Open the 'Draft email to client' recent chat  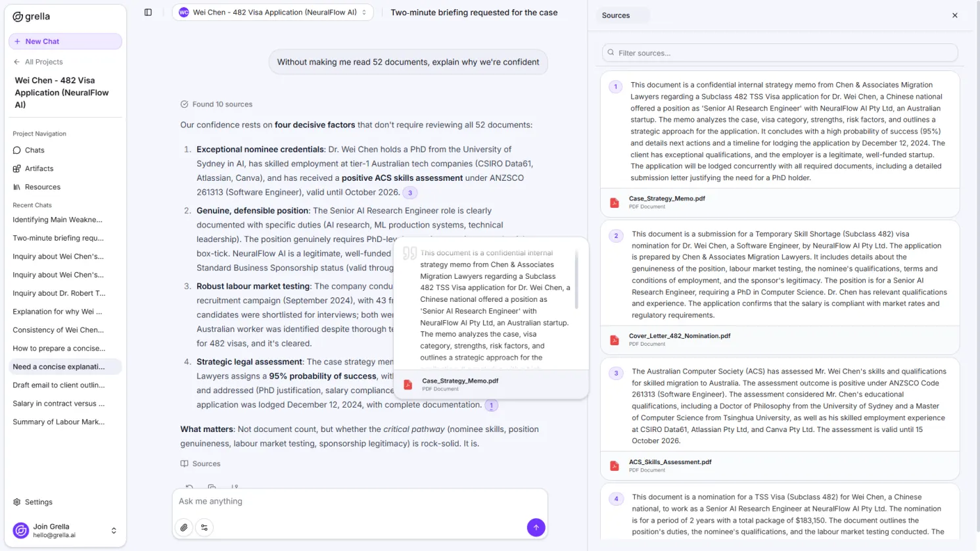point(58,385)
